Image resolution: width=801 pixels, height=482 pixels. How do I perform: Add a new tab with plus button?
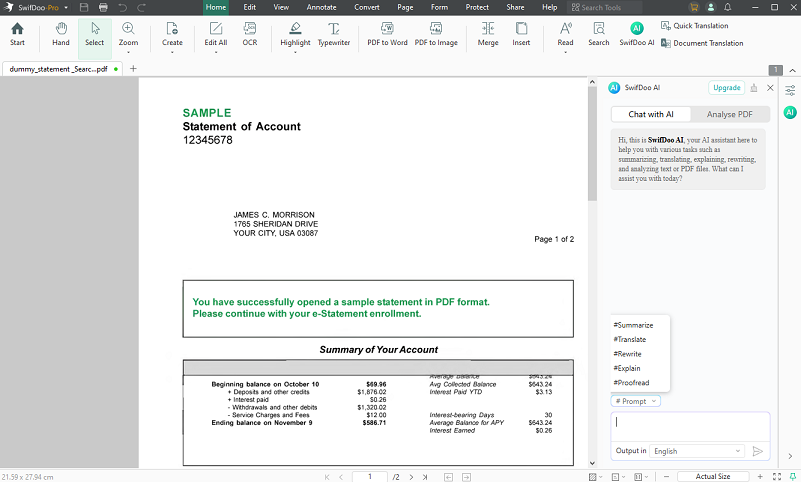click(133, 68)
